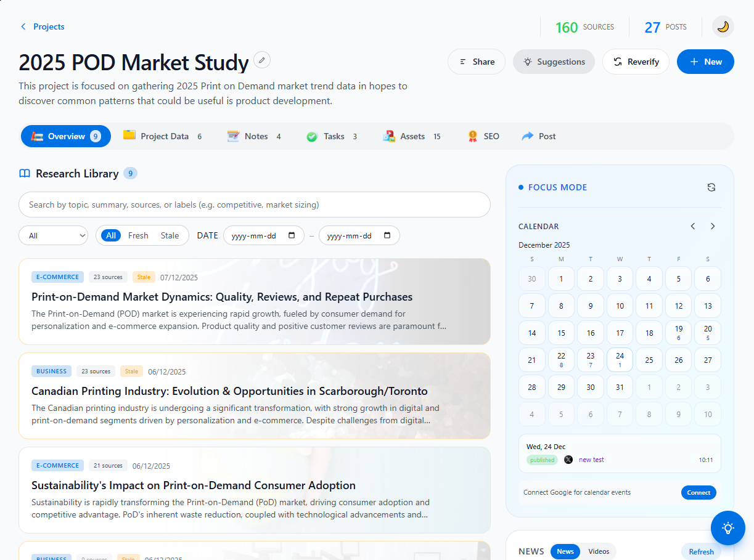Open the Share menu

click(477, 62)
